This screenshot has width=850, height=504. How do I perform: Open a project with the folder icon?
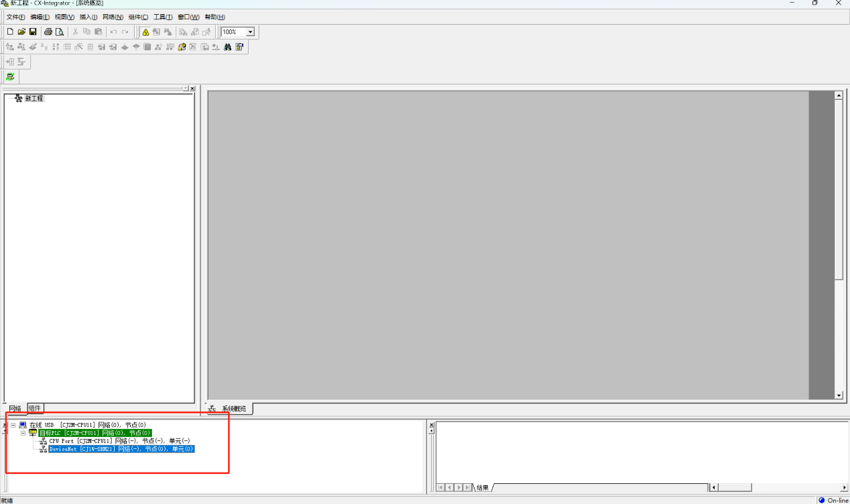tap(21, 31)
